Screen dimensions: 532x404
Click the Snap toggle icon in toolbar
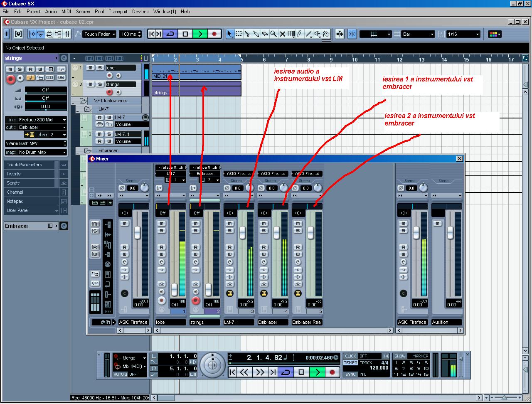point(352,34)
